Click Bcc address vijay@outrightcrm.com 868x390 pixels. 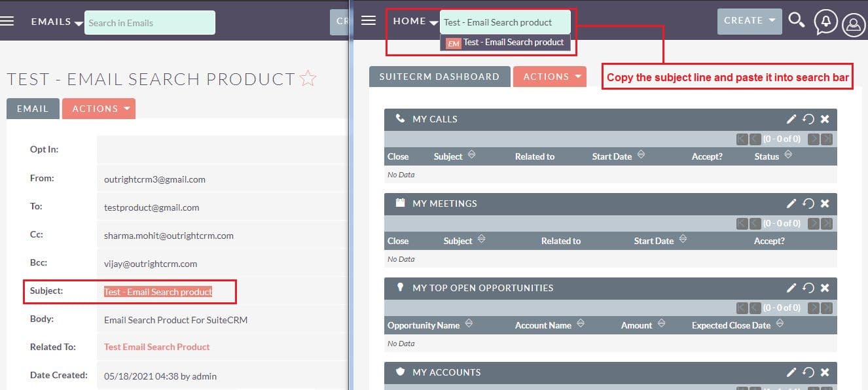pyautogui.click(x=151, y=264)
